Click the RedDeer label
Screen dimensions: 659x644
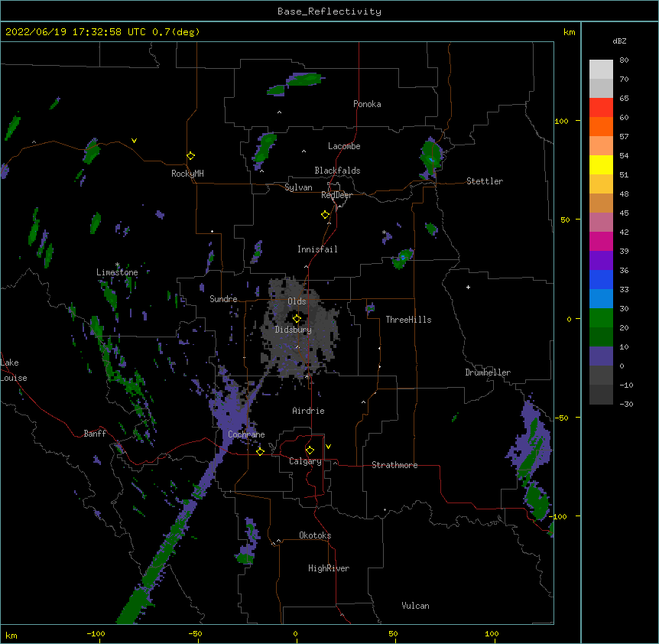[336, 195]
